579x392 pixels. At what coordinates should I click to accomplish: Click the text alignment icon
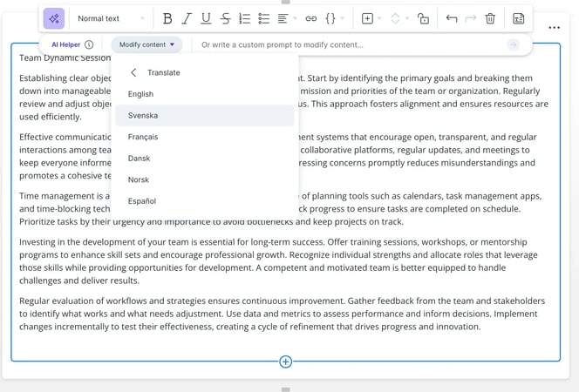(x=283, y=18)
